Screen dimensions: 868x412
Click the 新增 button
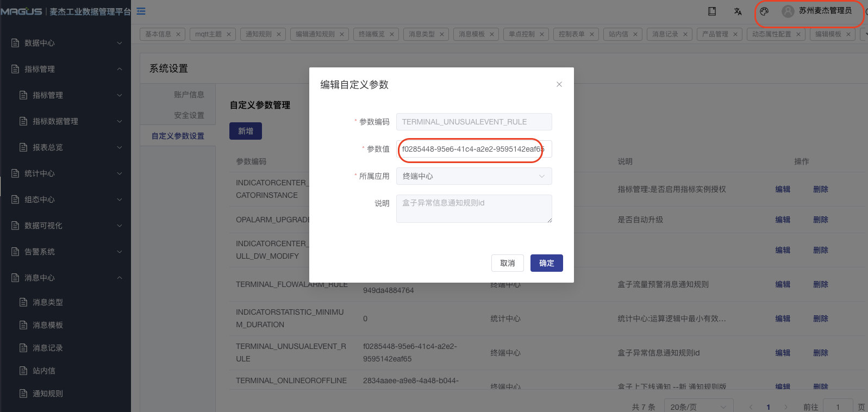tap(246, 131)
